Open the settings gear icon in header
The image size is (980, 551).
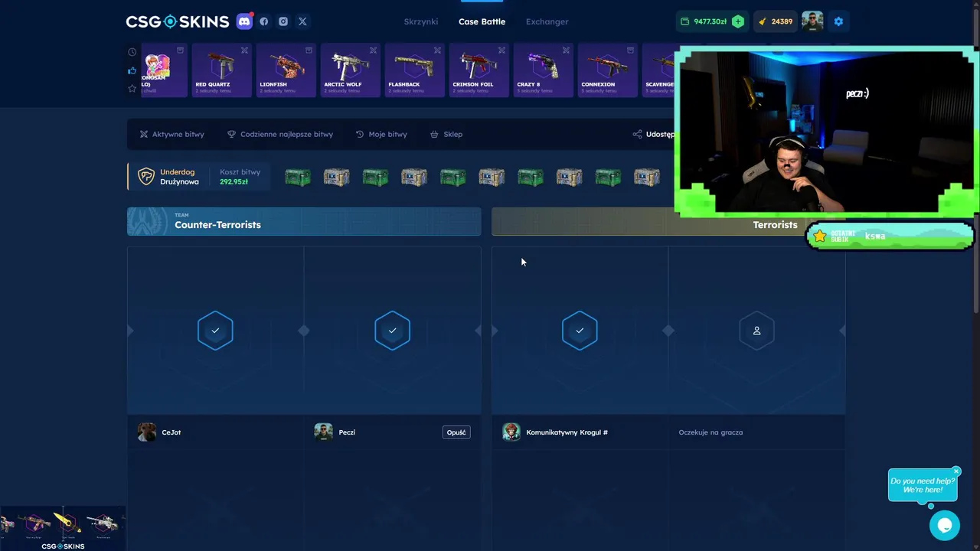click(x=838, y=21)
